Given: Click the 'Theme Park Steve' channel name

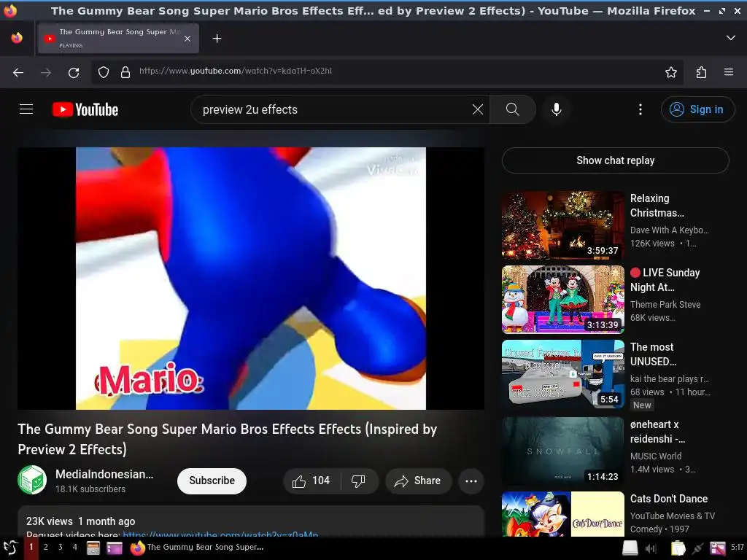Looking at the screenshot, I should [x=665, y=304].
